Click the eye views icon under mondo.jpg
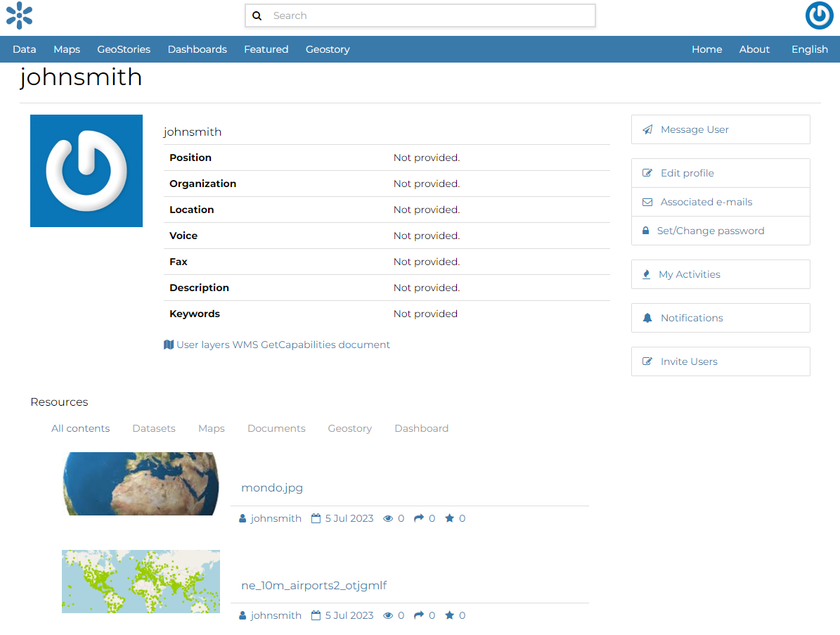 387,518
